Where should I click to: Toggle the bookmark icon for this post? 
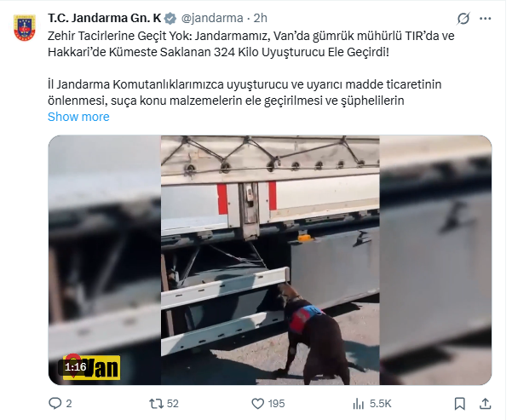[460, 404]
